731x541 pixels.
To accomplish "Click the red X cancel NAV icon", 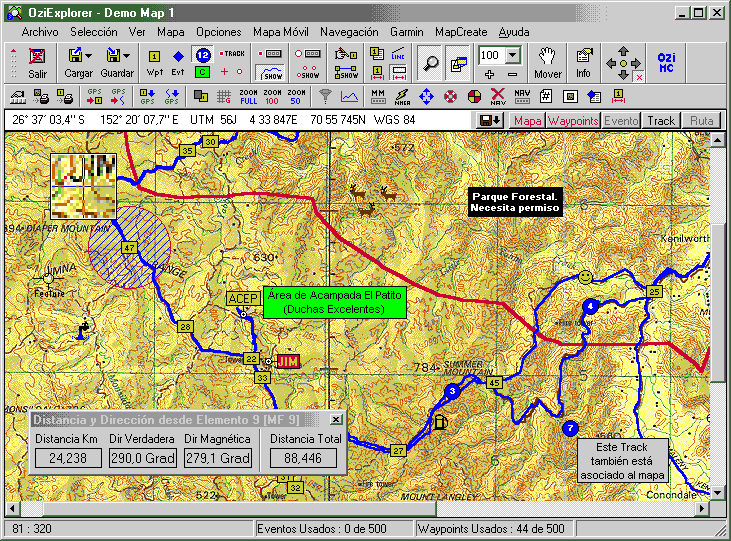I will (498, 97).
